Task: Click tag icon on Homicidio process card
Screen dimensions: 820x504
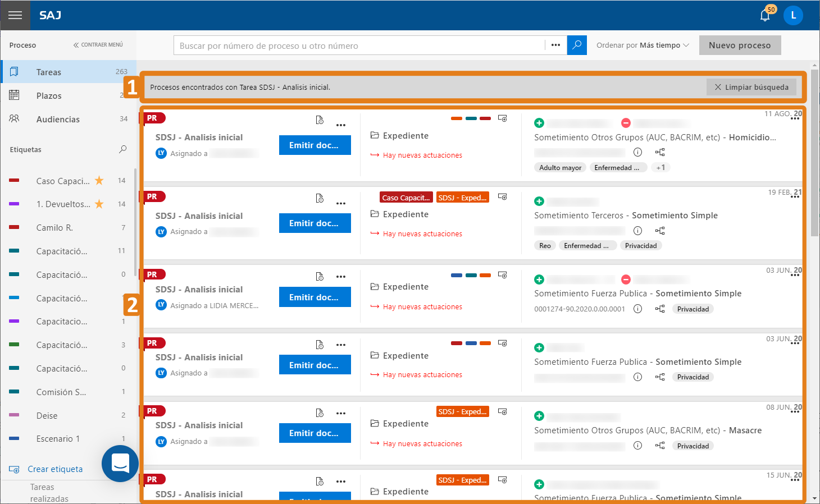Action: pos(503,118)
